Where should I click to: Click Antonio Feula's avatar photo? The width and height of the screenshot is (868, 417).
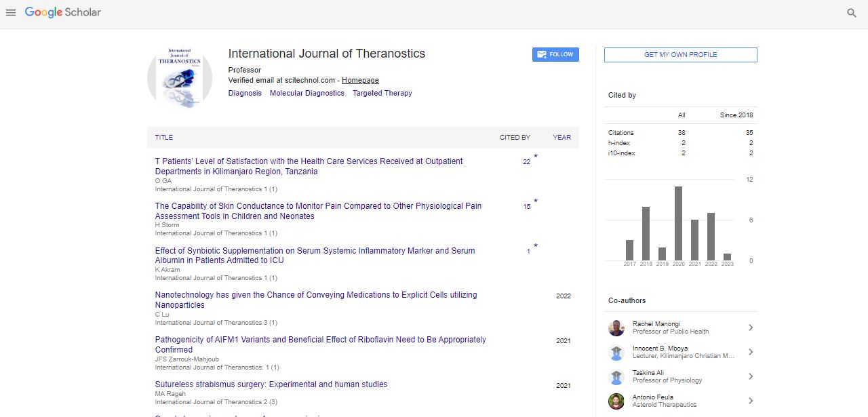616,401
